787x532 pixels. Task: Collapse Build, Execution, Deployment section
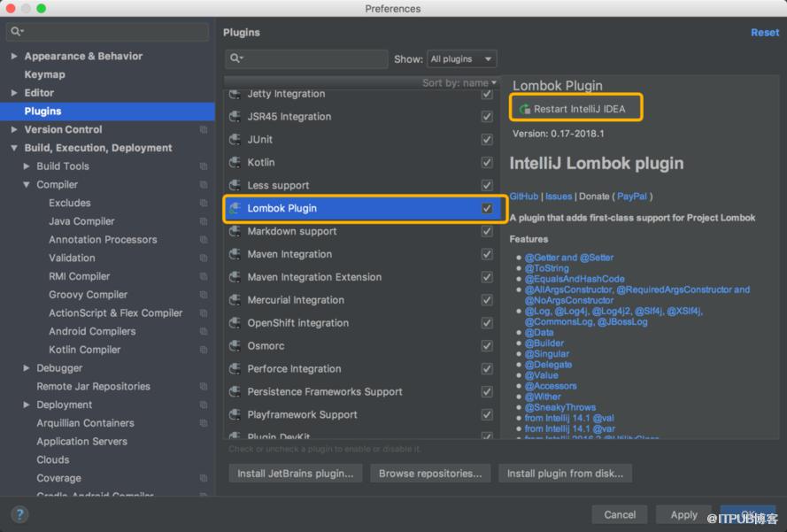[x=14, y=148]
